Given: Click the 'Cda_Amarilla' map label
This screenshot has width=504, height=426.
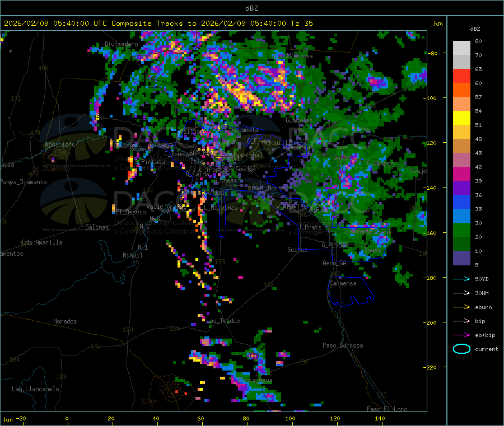Looking at the screenshot, I should pos(42,242).
